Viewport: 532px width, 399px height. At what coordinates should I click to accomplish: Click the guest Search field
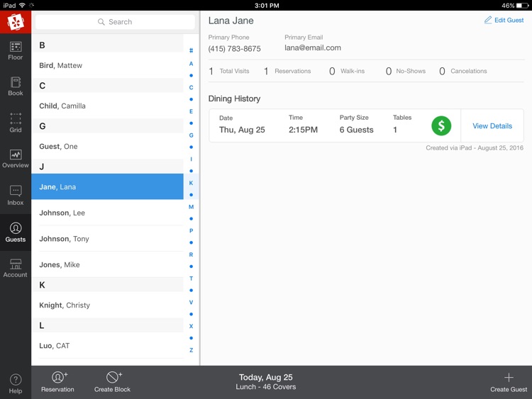(115, 22)
